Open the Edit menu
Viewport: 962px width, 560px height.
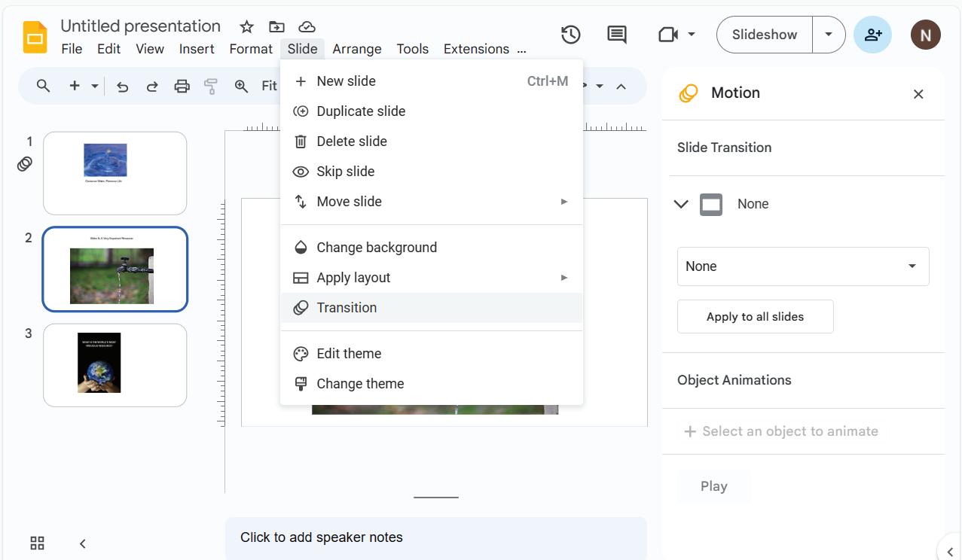pyautogui.click(x=108, y=49)
